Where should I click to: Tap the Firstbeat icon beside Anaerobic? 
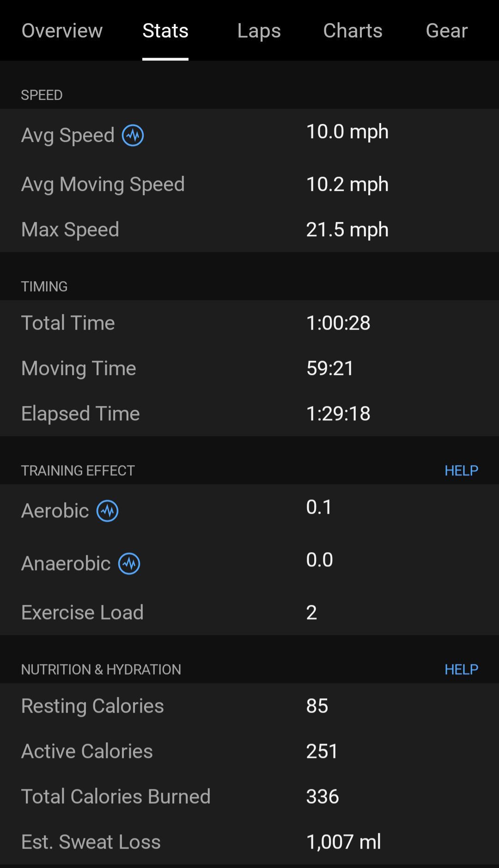tap(129, 564)
